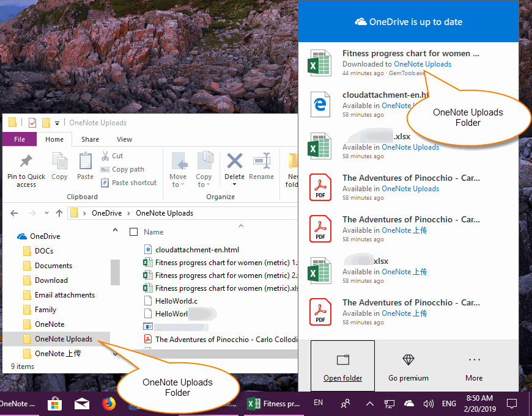Select the OneNote folder in tree
Viewport: 532px width, 416px height.
coord(44,324)
